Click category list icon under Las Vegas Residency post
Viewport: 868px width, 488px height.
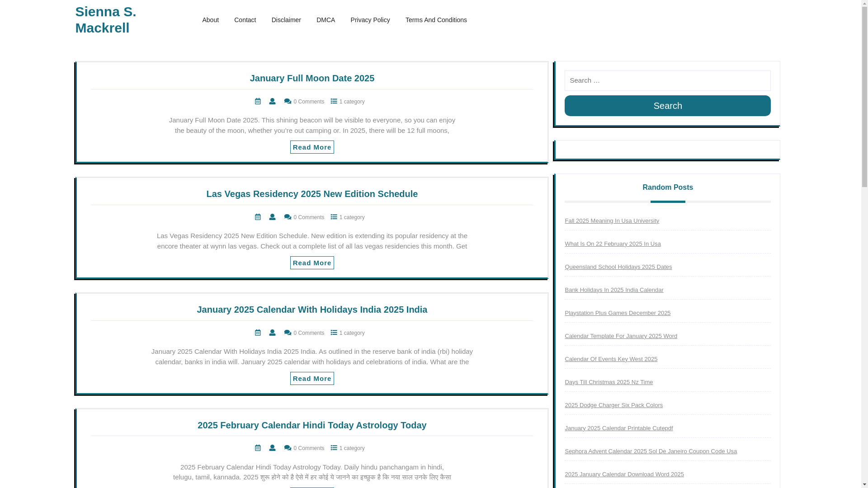(334, 217)
